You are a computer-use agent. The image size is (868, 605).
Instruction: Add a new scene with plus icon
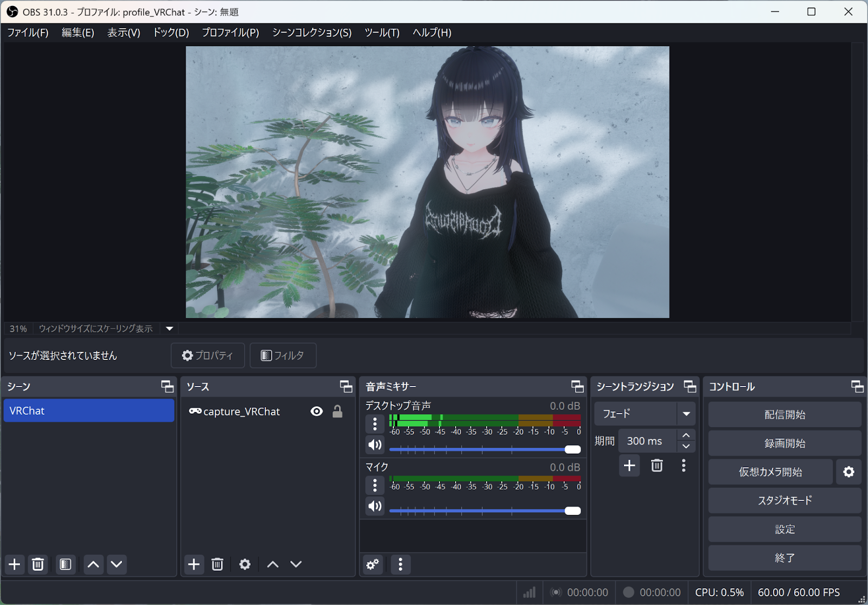point(15,564)
